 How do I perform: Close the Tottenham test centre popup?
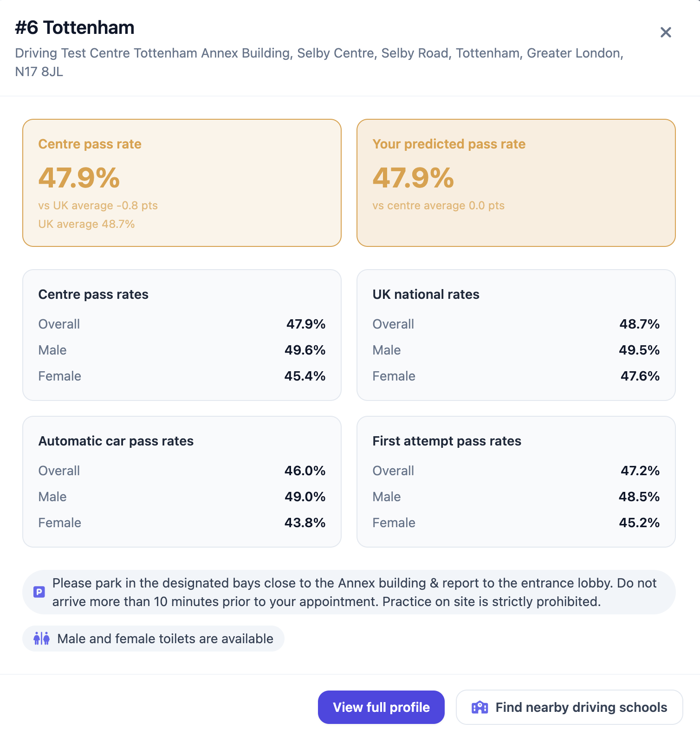[666, 32]
